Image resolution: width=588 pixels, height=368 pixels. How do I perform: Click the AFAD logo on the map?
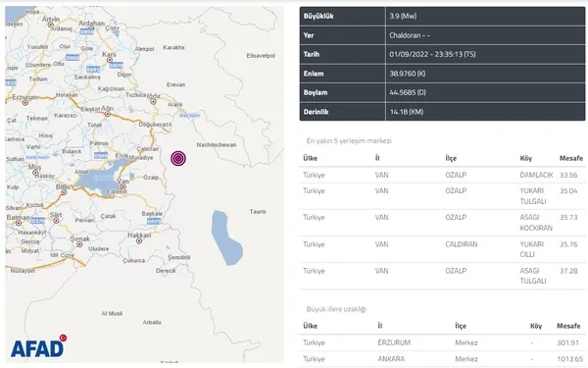click(38, 346)
